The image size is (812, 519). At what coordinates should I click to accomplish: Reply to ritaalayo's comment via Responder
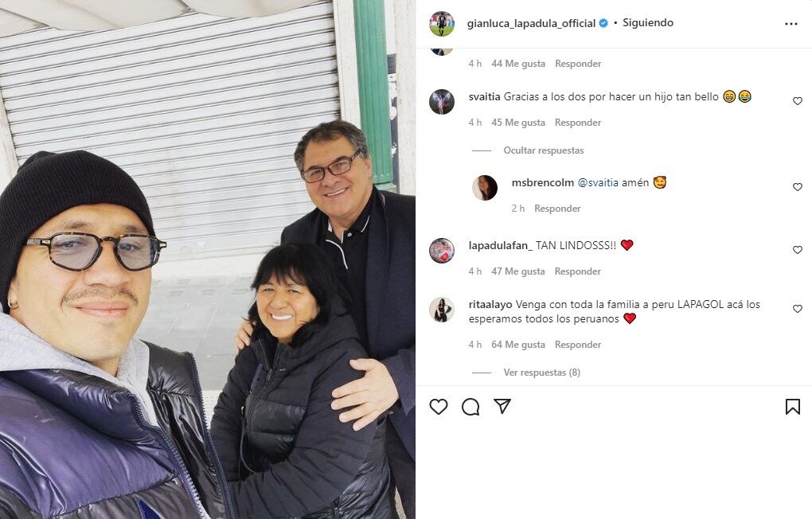click(578, 345)
